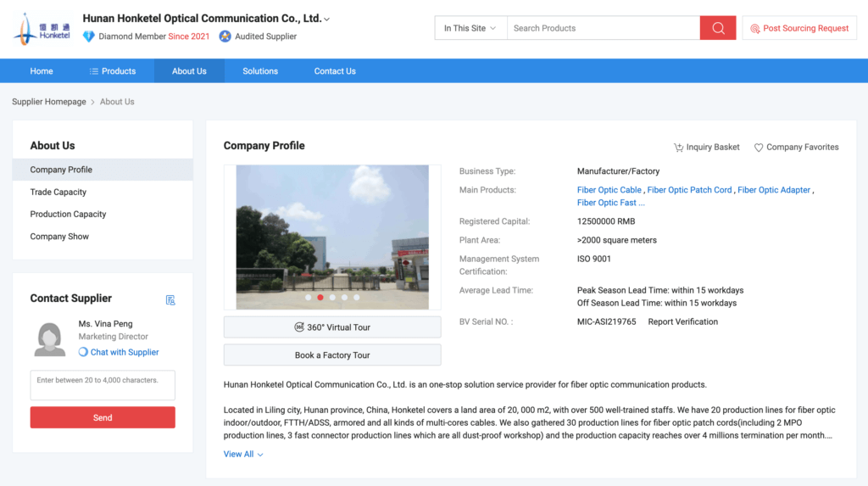Screen dimensions: 868x486
Task: Click the Honketel company logo
Action: (x=42, y=28)
